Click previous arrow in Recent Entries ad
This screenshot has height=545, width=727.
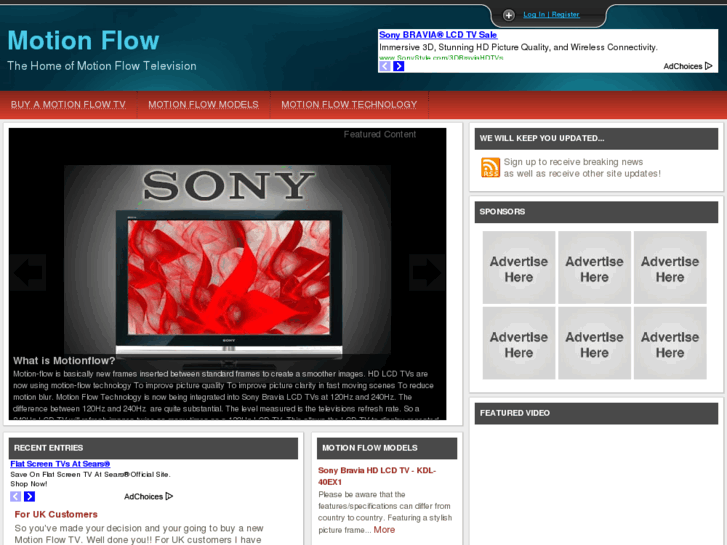click(x=15, y=496)
